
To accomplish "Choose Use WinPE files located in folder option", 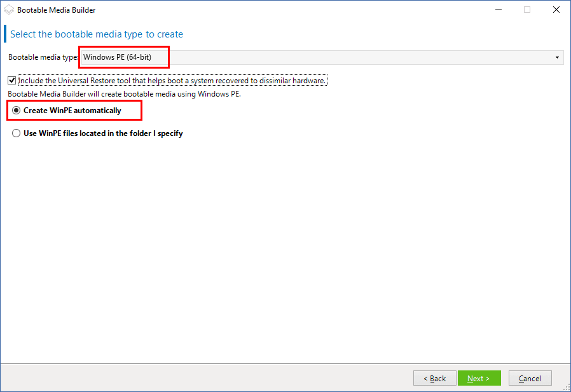I will (17, 133).
